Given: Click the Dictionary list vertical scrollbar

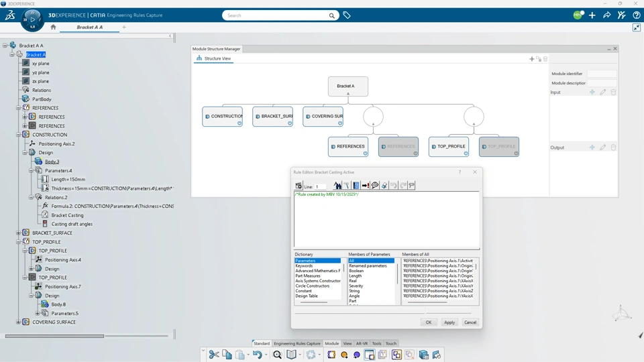Looking at the screenshot, I should pos(343,268).
